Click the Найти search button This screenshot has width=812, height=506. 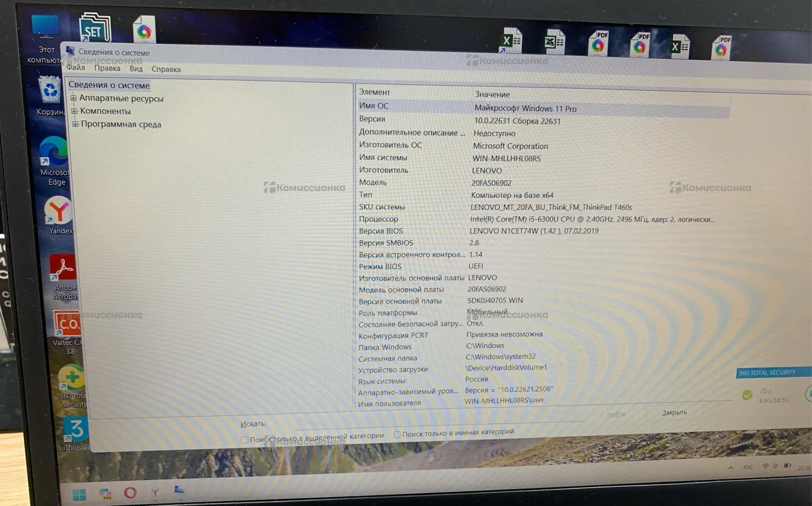616,415
